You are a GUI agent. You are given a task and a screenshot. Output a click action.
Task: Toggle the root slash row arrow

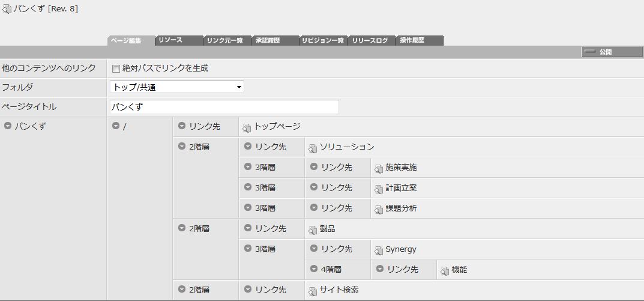[x=116, y=126]
